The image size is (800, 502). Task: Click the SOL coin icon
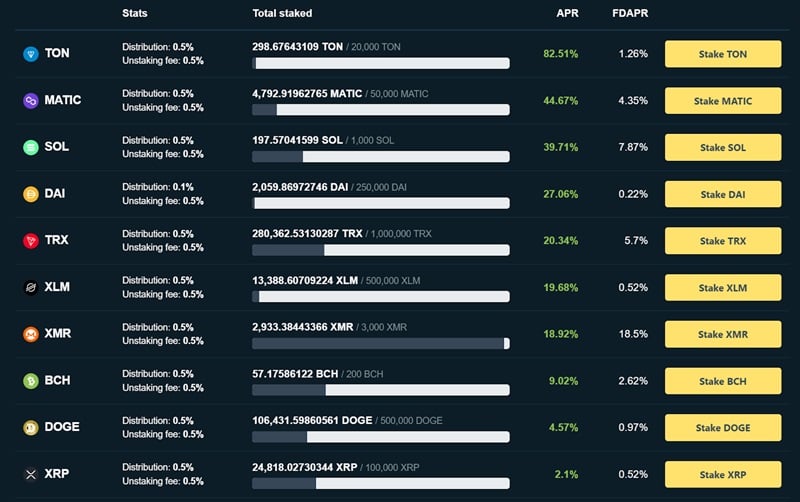(x=30, y=148)
